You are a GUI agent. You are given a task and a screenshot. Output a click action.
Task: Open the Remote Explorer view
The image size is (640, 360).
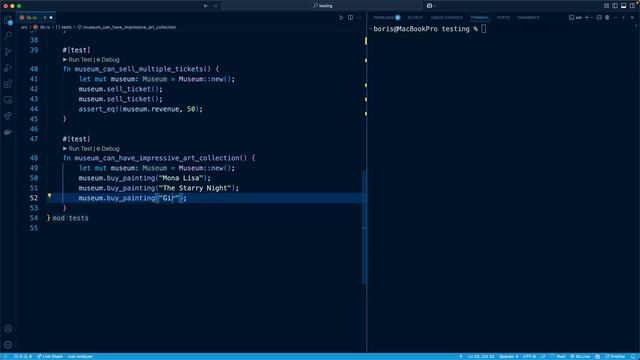click(8, 100)
